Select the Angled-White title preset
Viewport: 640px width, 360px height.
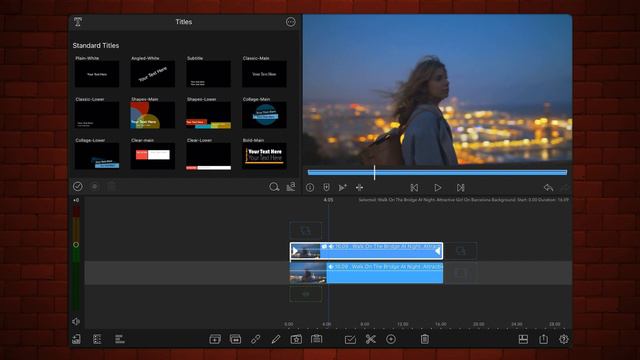tap(153, 74)
